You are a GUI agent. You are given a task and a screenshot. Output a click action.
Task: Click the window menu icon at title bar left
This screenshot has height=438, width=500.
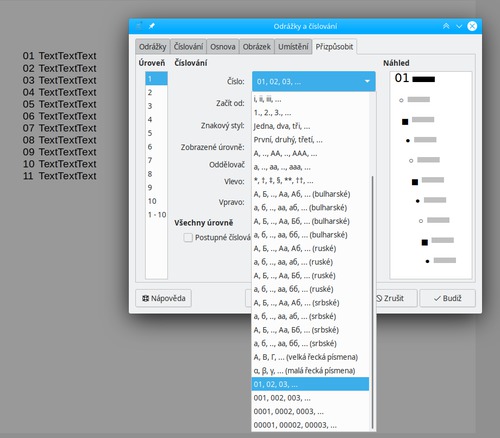[139, 26]
